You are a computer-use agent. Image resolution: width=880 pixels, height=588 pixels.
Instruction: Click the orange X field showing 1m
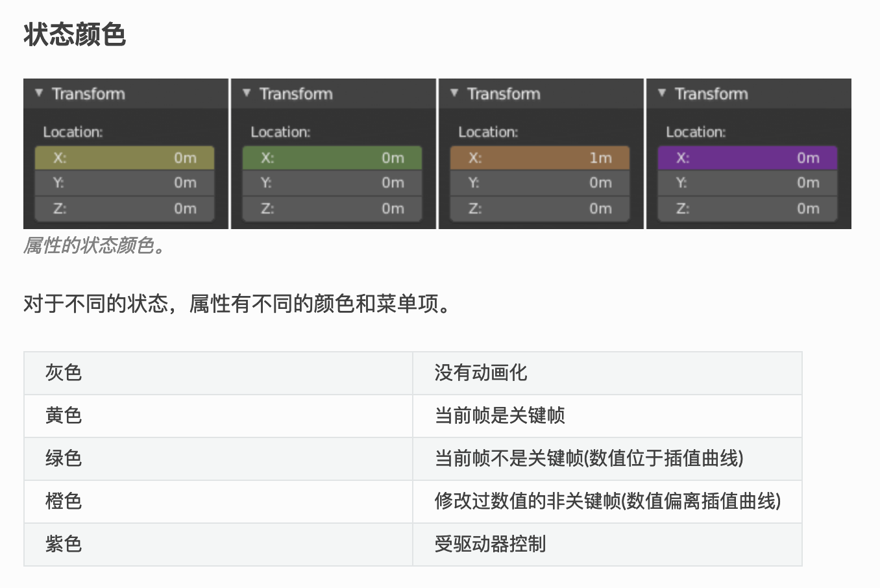pyautogui.click(x=539, y=158)
